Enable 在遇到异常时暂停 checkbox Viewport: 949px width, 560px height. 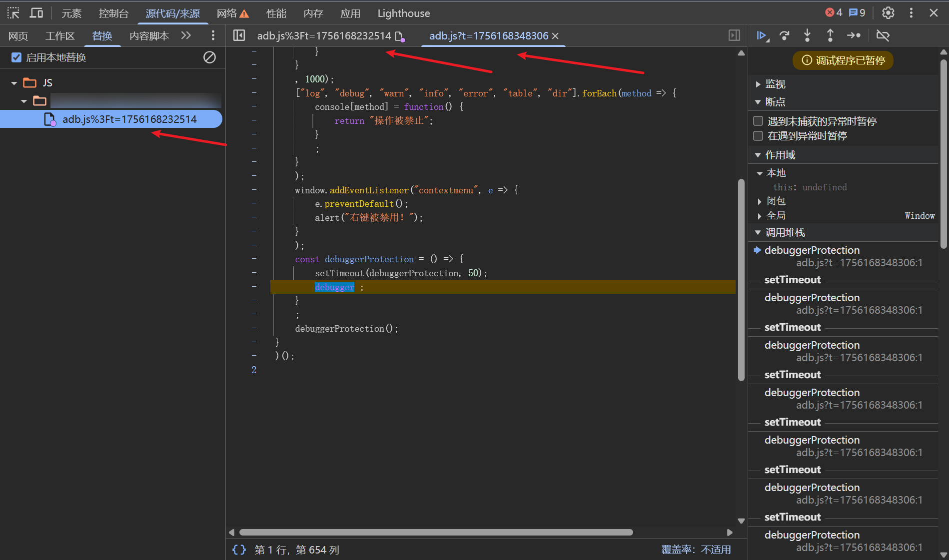click(758, 136)
